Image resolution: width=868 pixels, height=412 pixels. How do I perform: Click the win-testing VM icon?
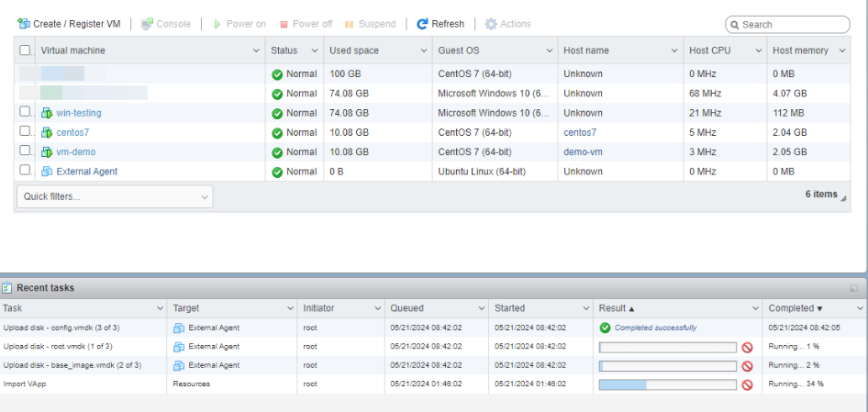point(47,113)
